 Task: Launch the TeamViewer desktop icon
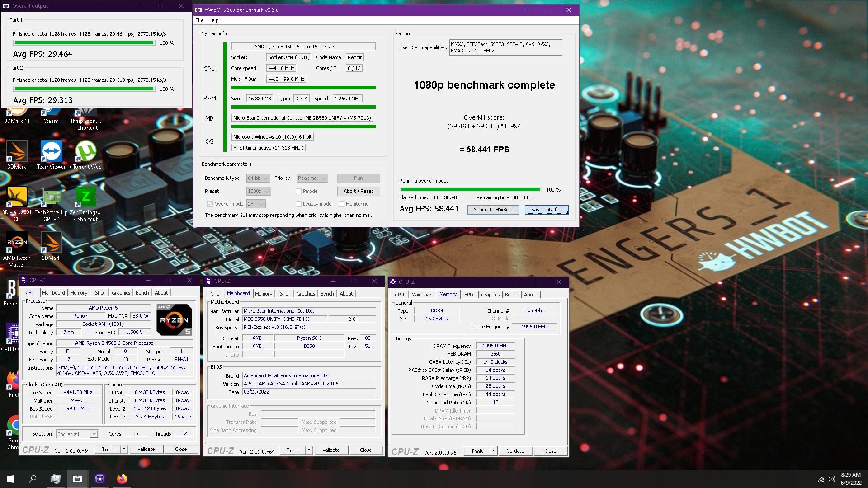point(51,155)
